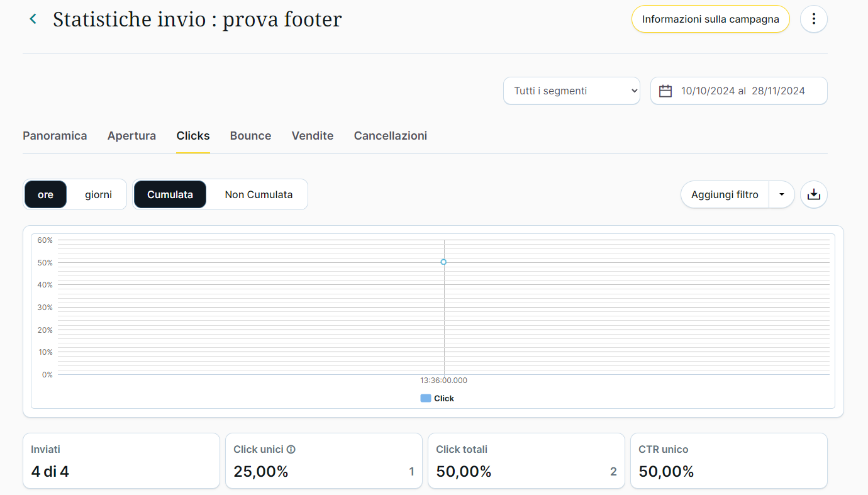Expand the Aggiungi filtro dropdown arrow
This screenshot has width=868, height=495.
pos(782,194)
